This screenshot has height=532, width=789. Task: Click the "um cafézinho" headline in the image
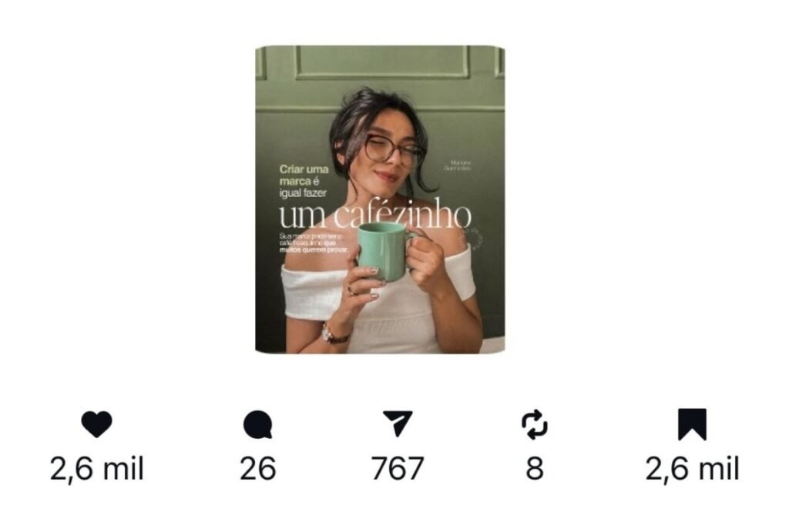click(x=375, y=216)
